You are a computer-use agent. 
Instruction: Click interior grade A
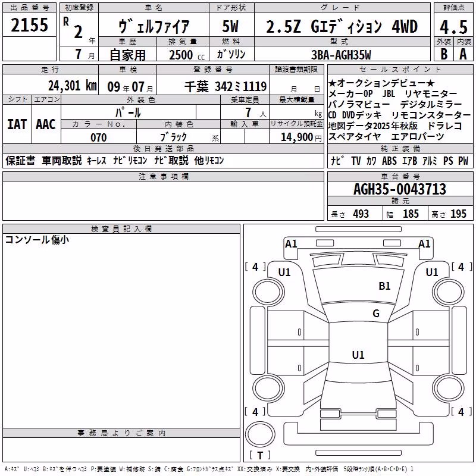463,54
